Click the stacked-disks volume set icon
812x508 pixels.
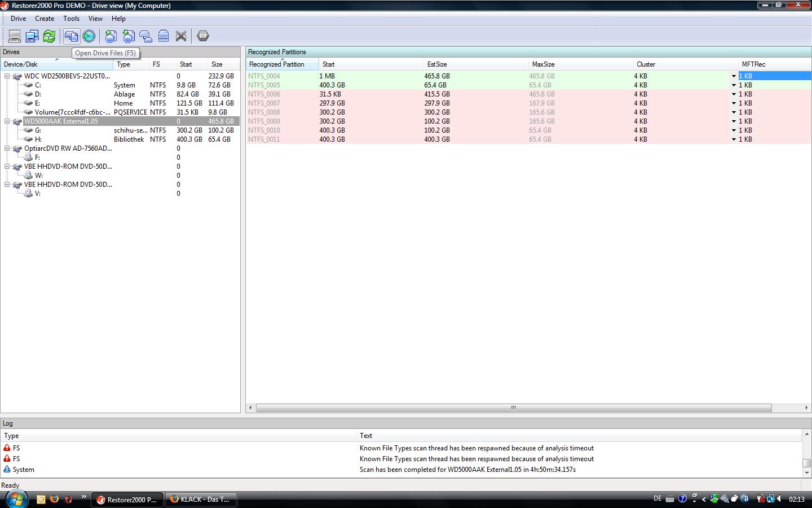(164, 36)
